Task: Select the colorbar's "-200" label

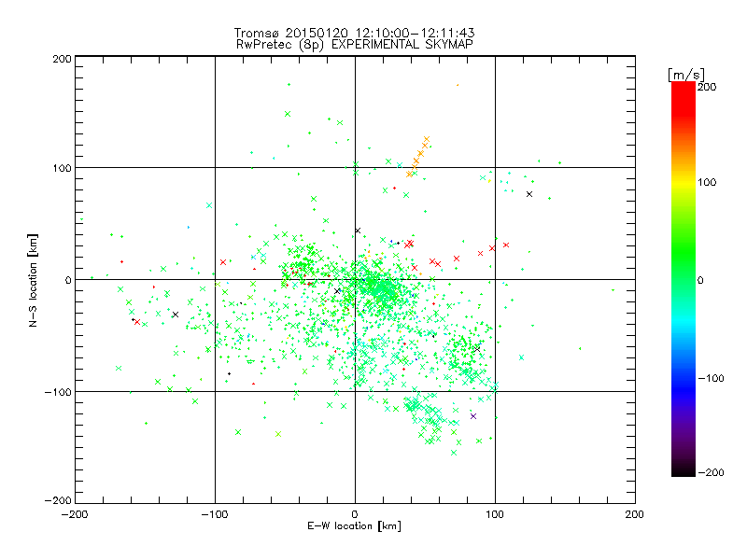Action: (711, 472)
